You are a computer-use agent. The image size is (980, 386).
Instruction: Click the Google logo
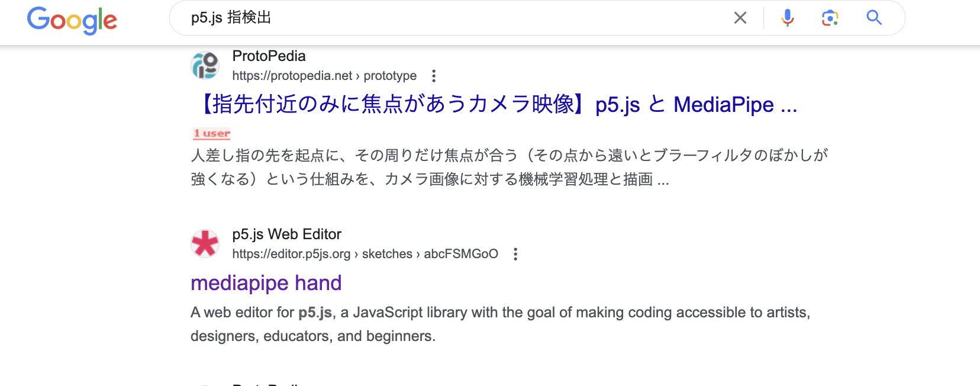(x=72, y=20)
